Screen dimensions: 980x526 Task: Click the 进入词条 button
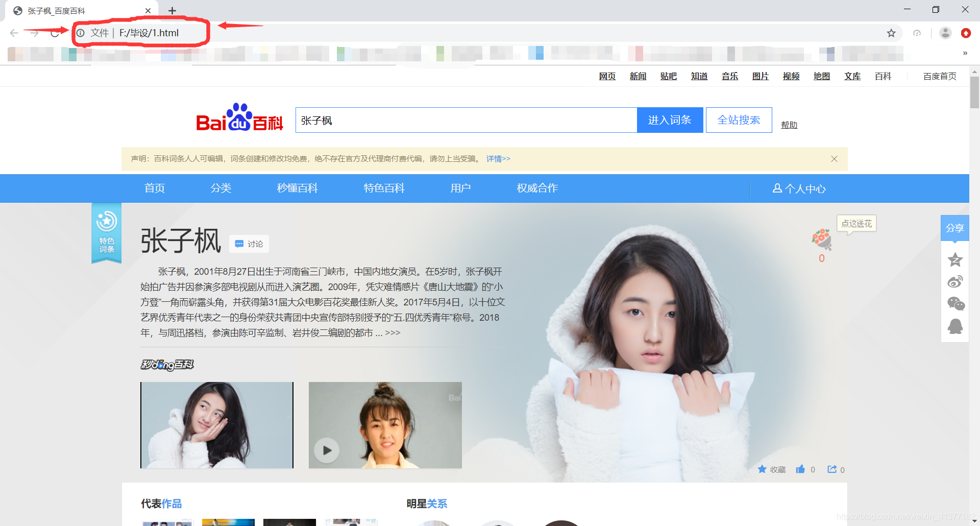670,119
